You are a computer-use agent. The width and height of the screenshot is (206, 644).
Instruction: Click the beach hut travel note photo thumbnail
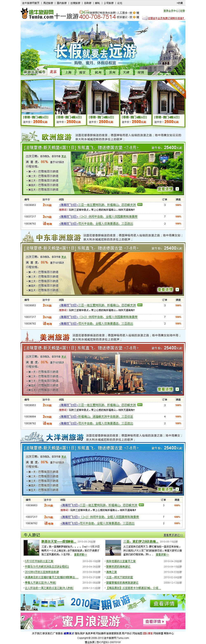tap(31, 548)
